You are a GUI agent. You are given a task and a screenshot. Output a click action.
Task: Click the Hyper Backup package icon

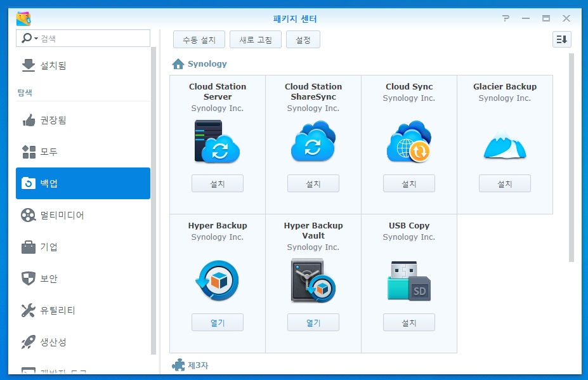217,280
